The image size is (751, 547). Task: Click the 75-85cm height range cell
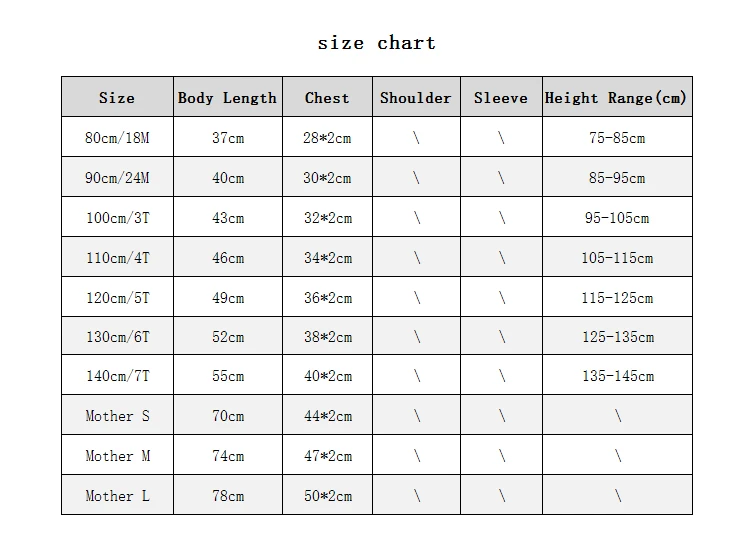pyautogui.click(x=617, y=137)
